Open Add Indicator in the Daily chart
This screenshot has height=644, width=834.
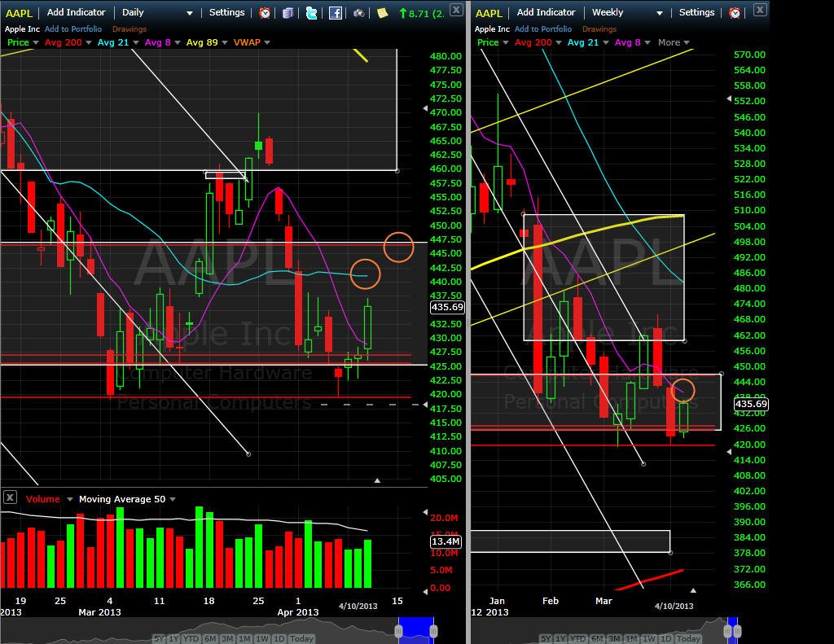click(x=76, y=12)
